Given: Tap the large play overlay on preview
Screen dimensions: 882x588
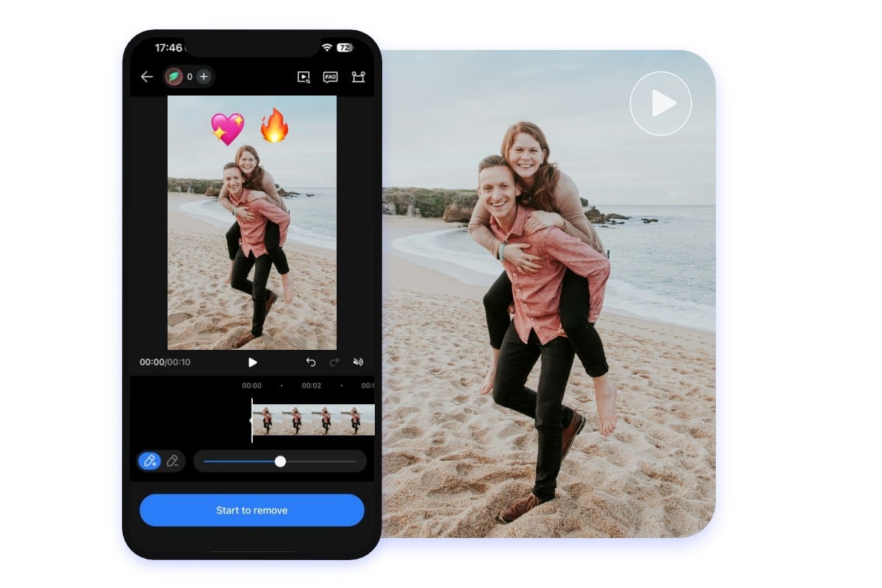Looking at the screenshot, I should pyautogui.click(x=661, y=103).
